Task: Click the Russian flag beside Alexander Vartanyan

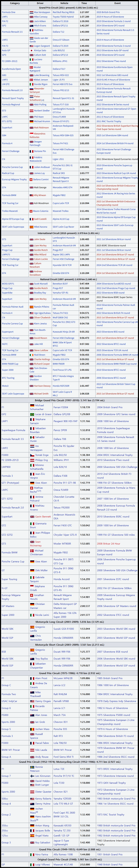Action: 31,89
